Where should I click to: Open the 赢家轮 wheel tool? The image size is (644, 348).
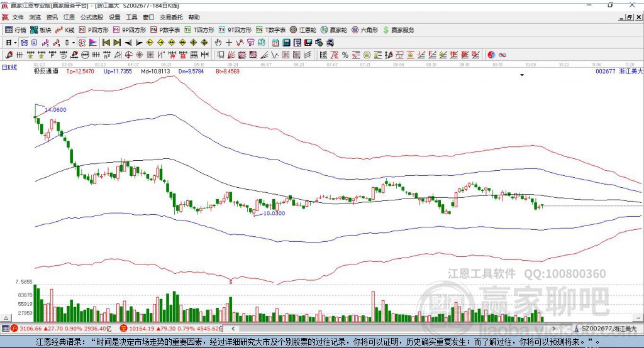(334, 30)
